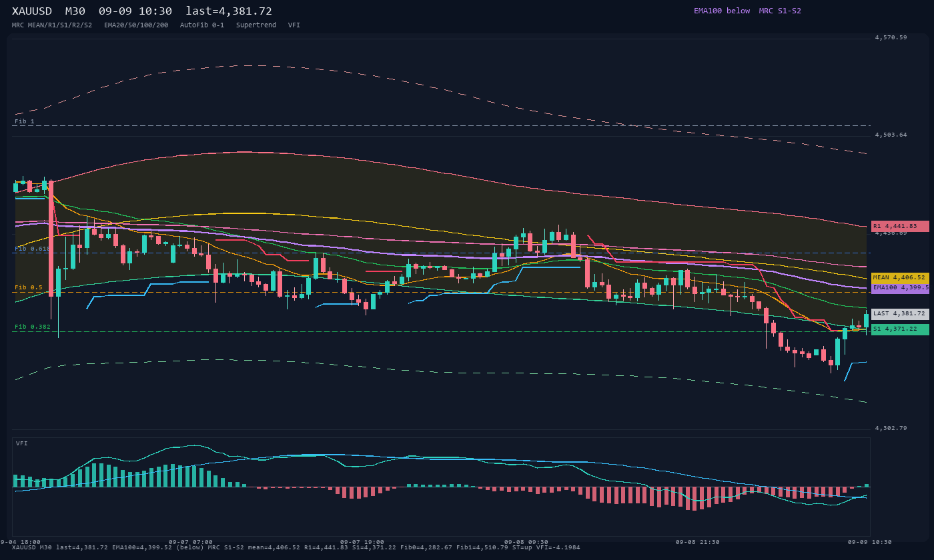Click the VFI legend label in header

294,25
